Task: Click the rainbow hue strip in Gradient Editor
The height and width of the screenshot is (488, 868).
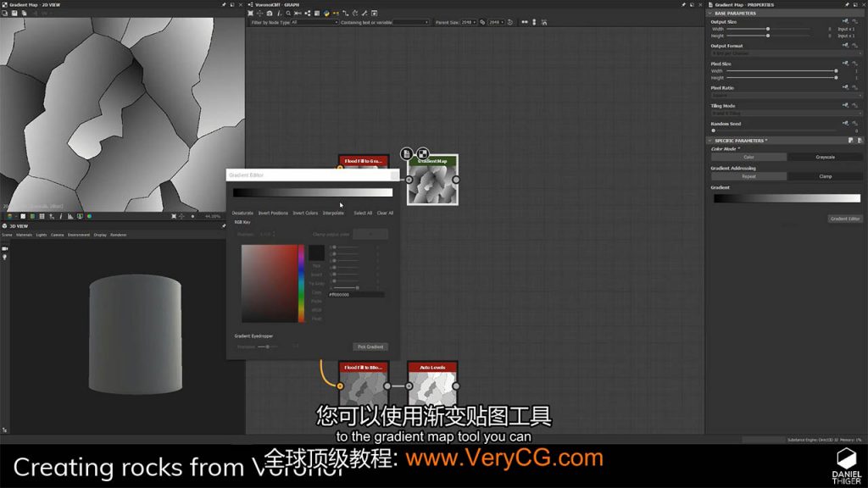Action: click(x=301, y=283)
